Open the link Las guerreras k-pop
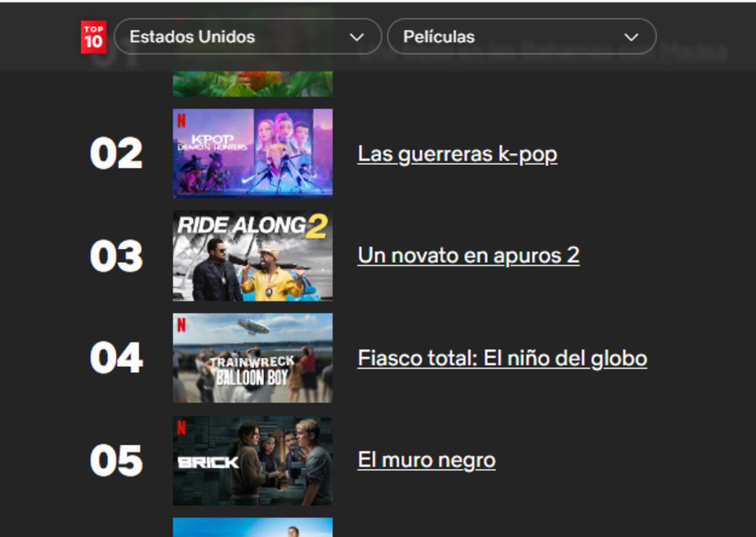The width and height of the screenshot is (756, 537). [457, 153]
